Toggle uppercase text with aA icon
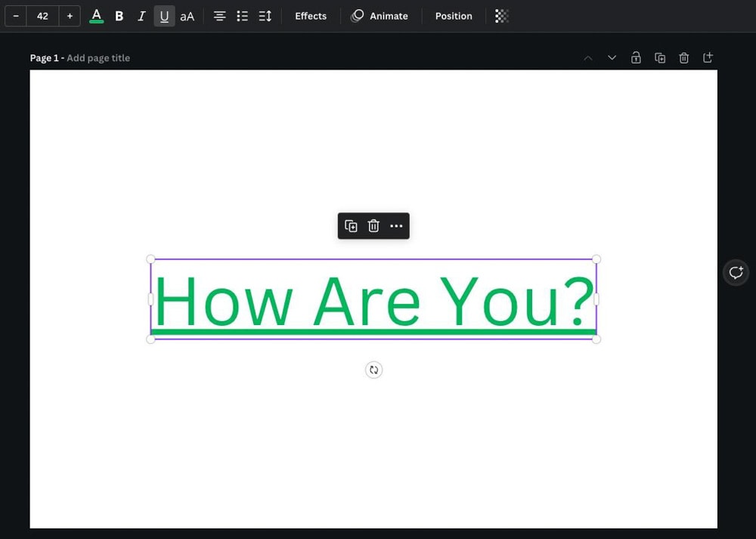756x539 pixels. point(187,16)
